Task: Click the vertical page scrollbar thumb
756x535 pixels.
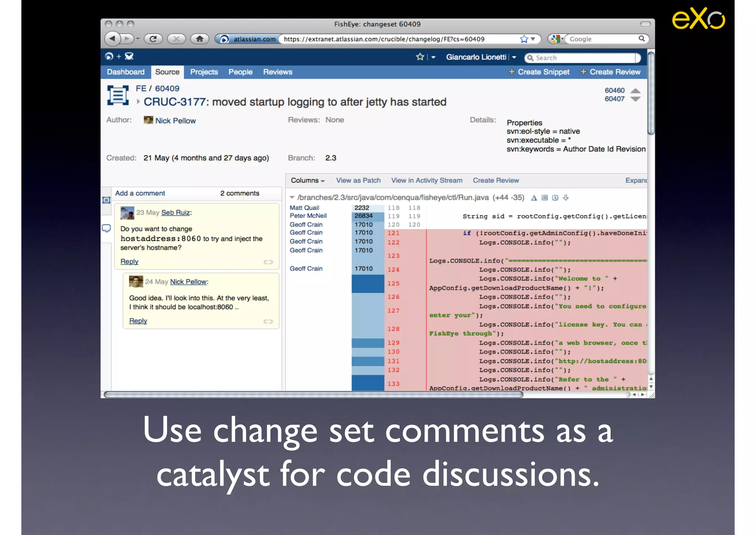Action: (651, 94)
